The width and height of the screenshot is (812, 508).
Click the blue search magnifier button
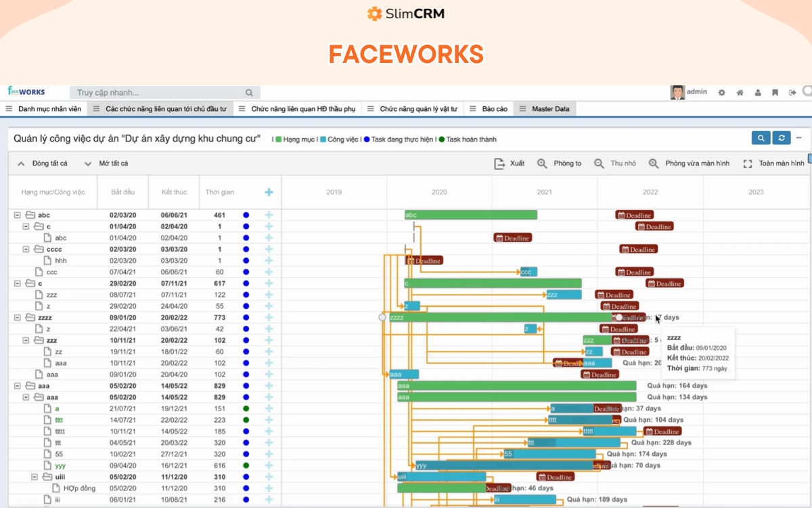tap(761, 138)
